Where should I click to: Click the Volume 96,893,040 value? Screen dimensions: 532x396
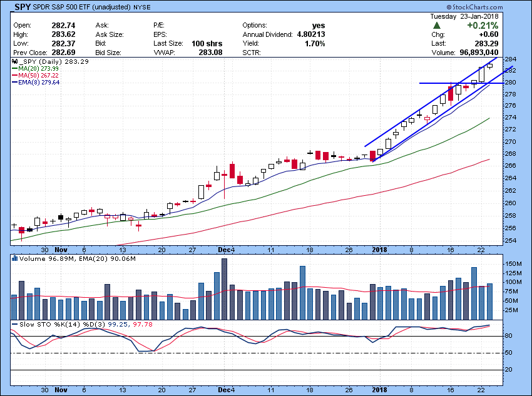tap(479, 53)
